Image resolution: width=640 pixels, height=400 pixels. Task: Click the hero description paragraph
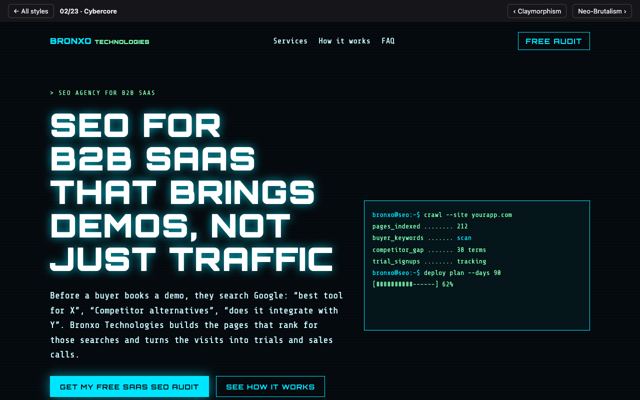click(x=196, y=325)
